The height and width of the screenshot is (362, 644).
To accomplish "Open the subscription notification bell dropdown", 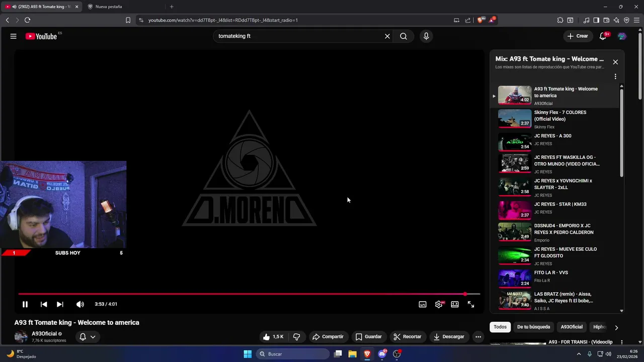I will click(x=87, y=337).
